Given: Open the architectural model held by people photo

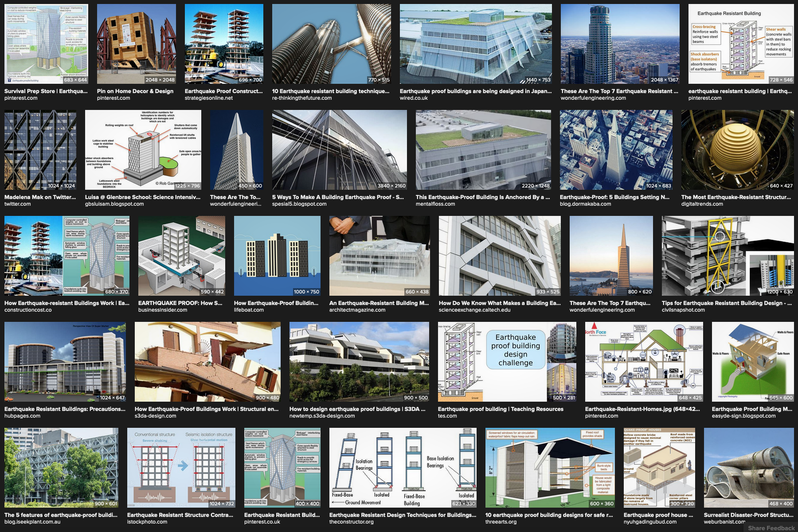Looking at the screenshot, I should 379,256.
